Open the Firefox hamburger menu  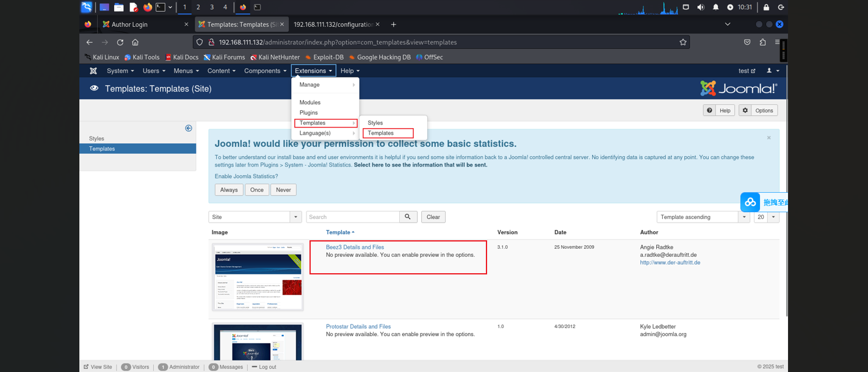[x=777, y=42]
